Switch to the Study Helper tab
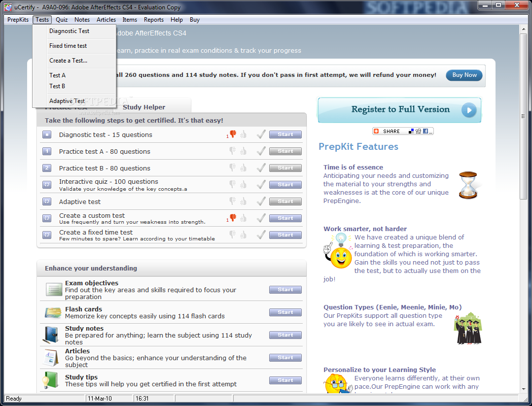This screenshot has height=406, width=532. pyautogui.click(x=144, y=107)
